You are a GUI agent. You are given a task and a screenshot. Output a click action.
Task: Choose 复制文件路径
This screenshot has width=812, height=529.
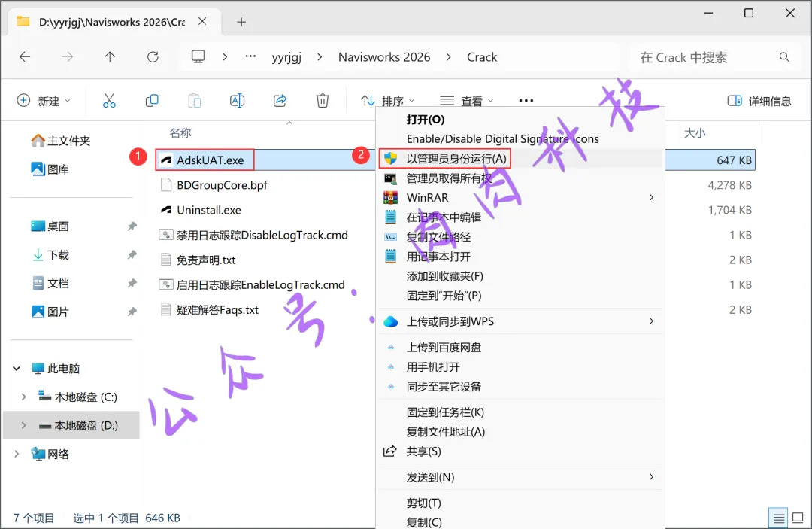point(520,237)
